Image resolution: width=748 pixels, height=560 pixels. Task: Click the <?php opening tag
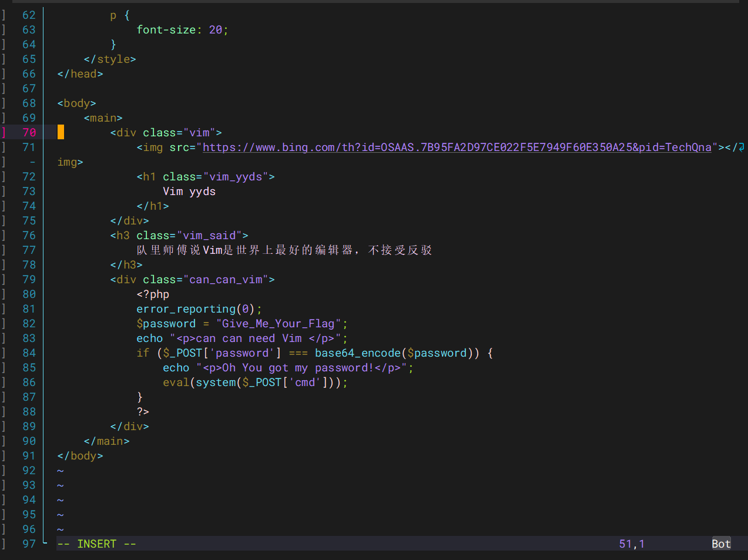click(x=153, y=294)
